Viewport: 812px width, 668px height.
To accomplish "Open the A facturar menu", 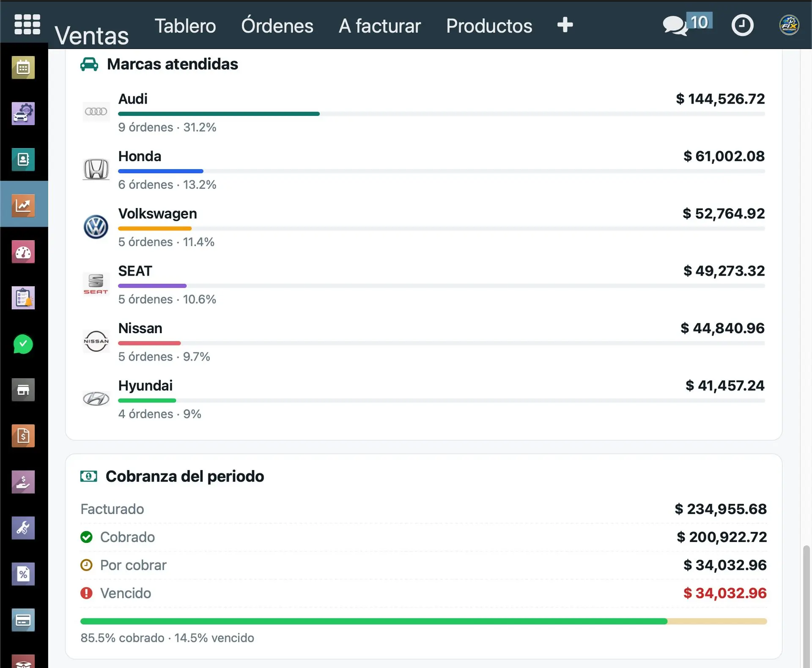I will click(380, 26).
